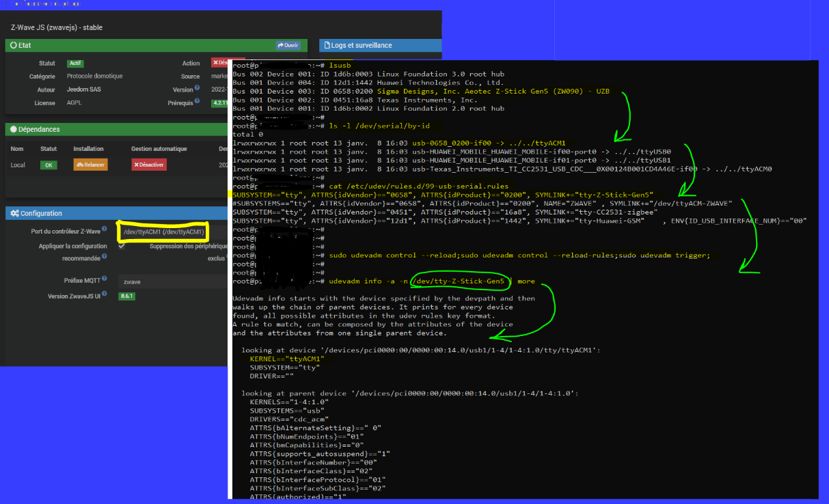Screen dimensions: 829x504
Task: Click the green OK dependency status badge
Action: 48,165
